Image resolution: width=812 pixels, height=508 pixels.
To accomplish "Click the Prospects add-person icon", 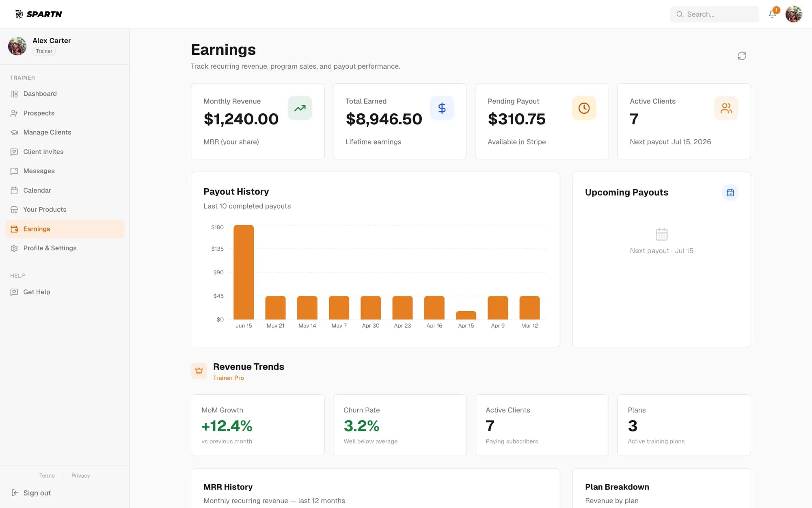I will click(x=14, y=113).
